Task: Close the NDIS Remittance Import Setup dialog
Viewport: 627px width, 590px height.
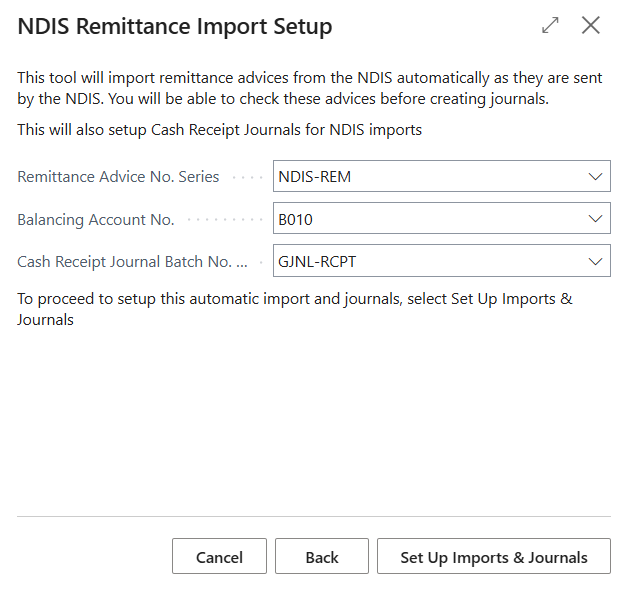Action: 591,25
